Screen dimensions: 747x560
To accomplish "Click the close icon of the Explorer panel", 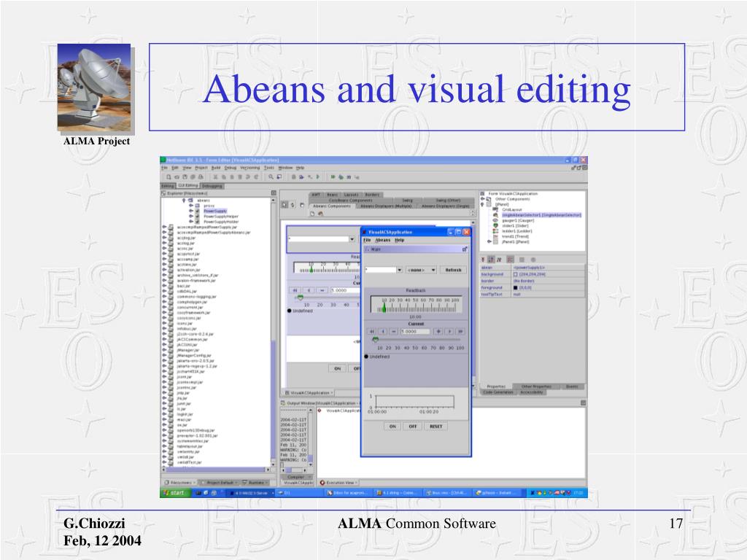I will 274,192.
